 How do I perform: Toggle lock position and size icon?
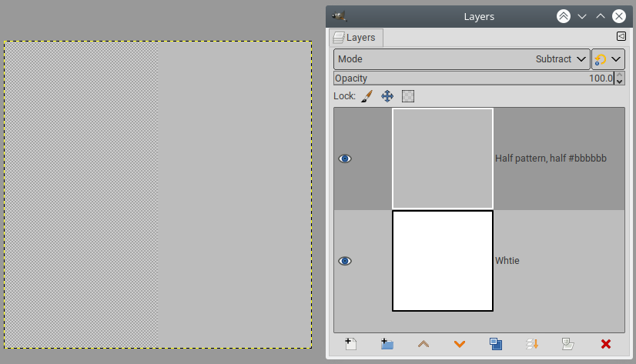387,96
